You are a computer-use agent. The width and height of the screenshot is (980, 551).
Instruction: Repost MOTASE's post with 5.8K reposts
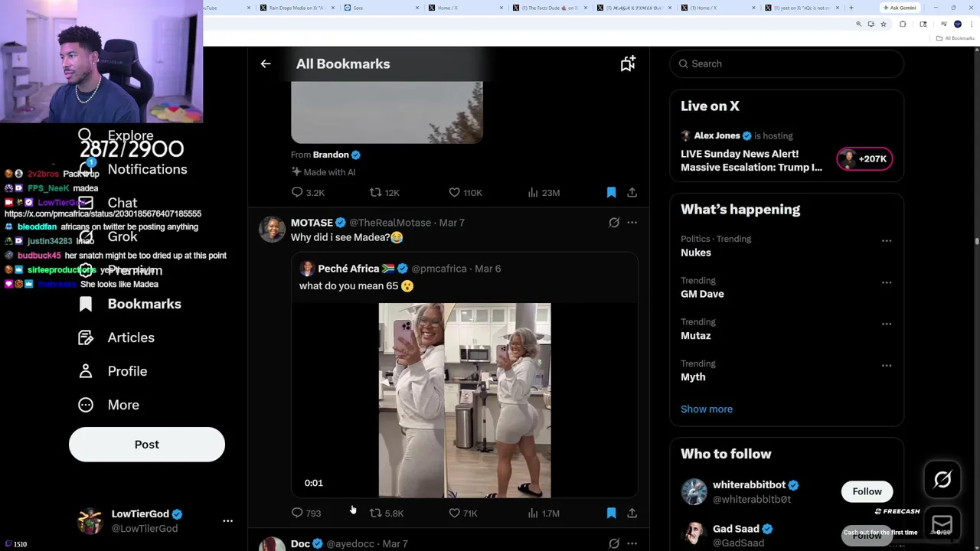click(387, 514)
